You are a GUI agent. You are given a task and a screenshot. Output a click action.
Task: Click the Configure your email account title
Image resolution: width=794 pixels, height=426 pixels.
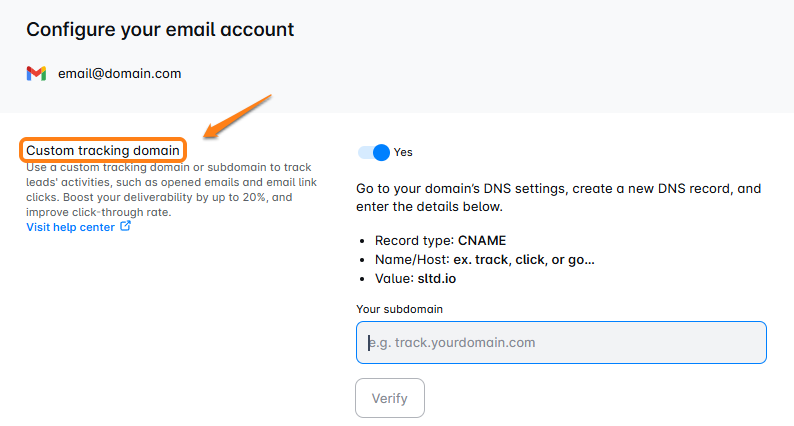(x=160, y=29)
